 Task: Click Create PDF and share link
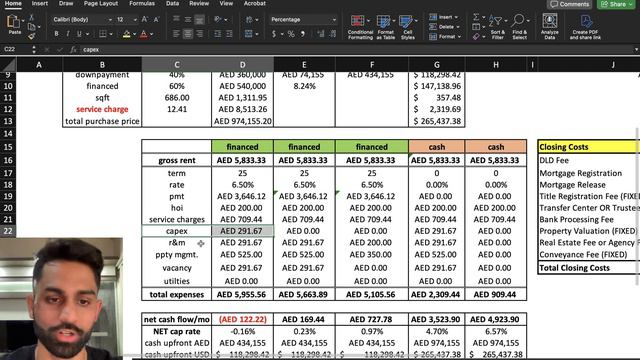pos(585,27)
